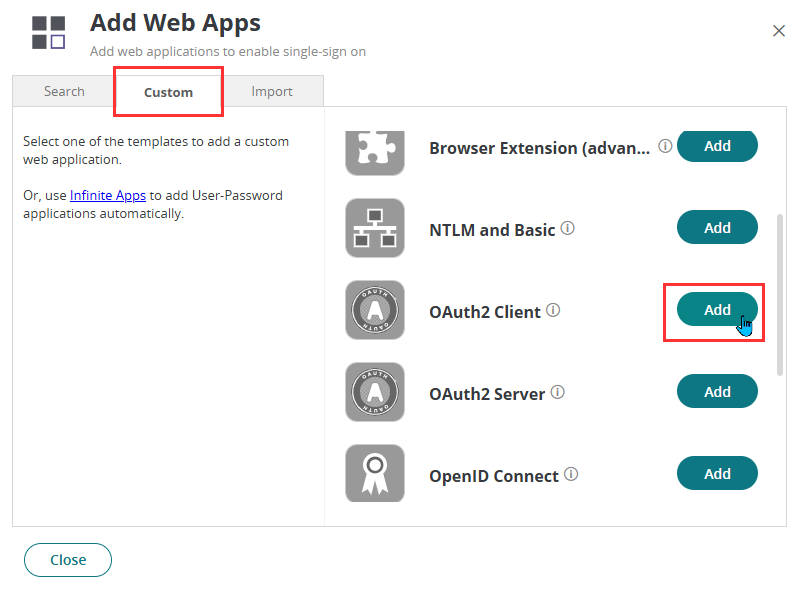Click the OAuth2 Client logo icon
Viewport: 800px width, 591px height.
point(375,310)
